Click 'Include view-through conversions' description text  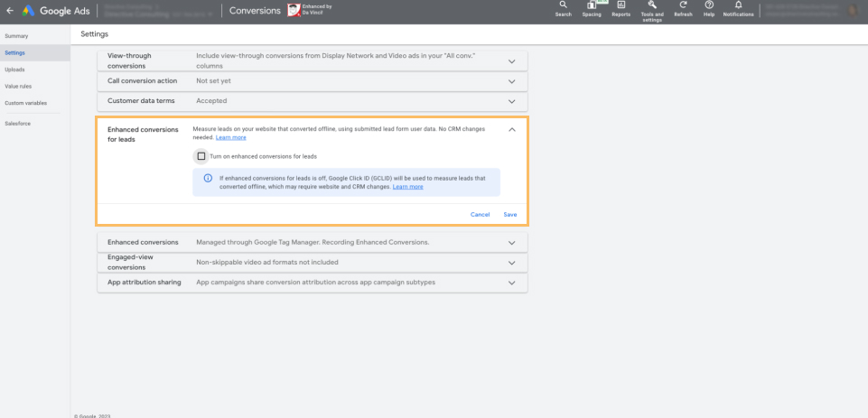[336, 60]
